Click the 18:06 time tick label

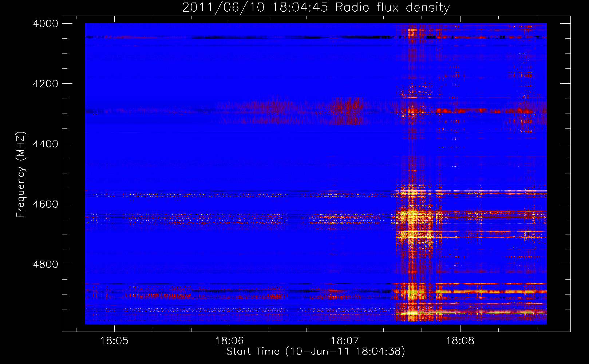(229, 341)
